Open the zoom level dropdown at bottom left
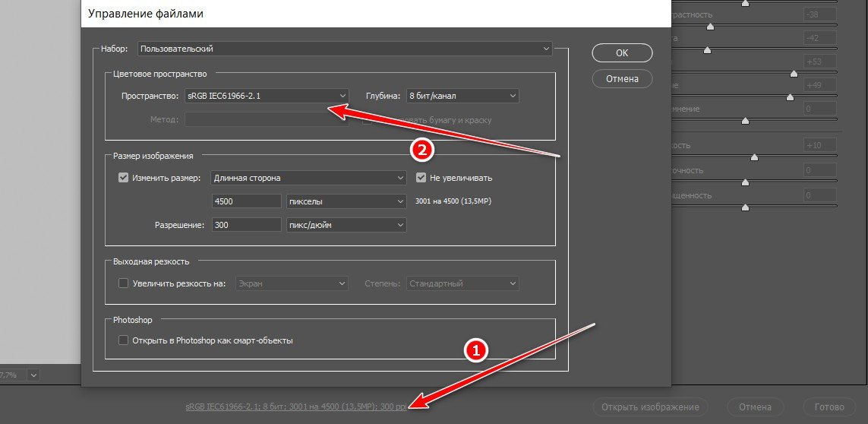Viewport: 868px width, 424px height. pyautogui.click(x=33, y=375)
